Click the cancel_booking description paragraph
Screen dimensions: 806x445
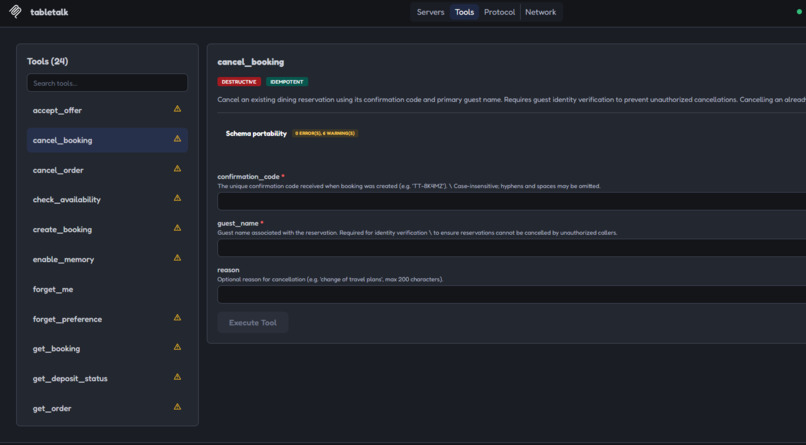coord(511,100)
